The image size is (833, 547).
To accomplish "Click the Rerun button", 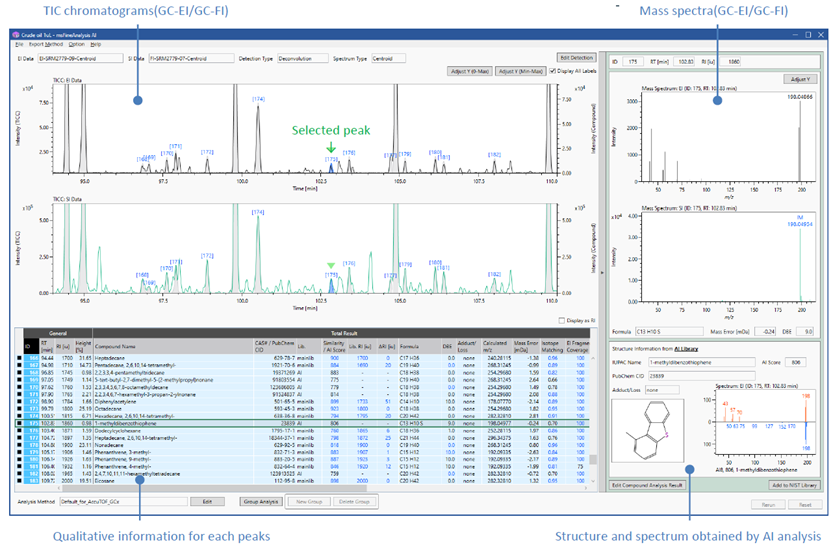I will [x=768, y=505].
